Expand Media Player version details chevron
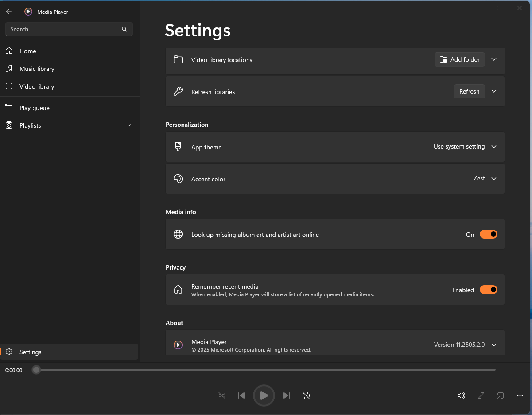Image resolution: width=532 pixels, height=415 pixels. 494,345
